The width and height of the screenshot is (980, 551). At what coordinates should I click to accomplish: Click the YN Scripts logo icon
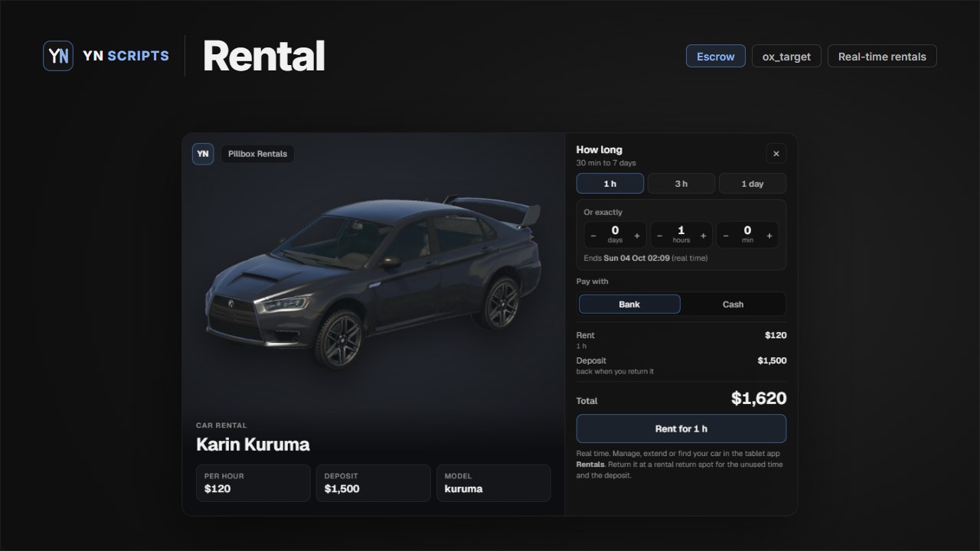tap(58, 56)
